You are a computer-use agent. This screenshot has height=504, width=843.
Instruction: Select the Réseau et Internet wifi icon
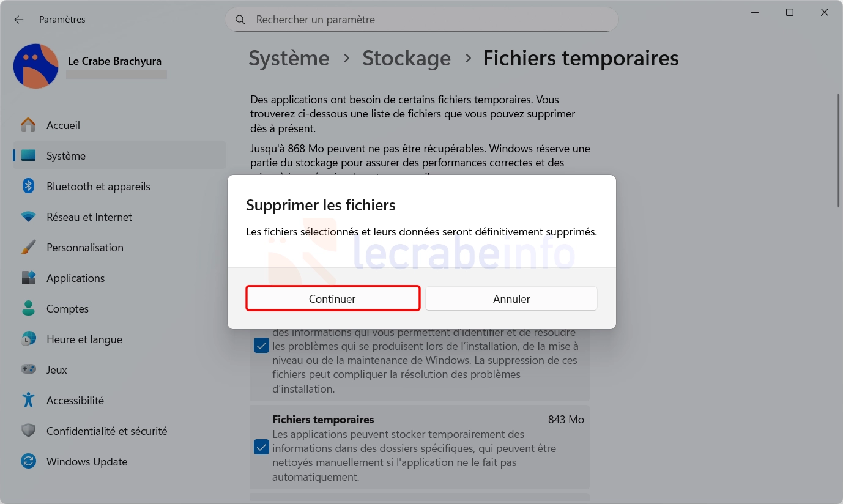click(28, 217)
